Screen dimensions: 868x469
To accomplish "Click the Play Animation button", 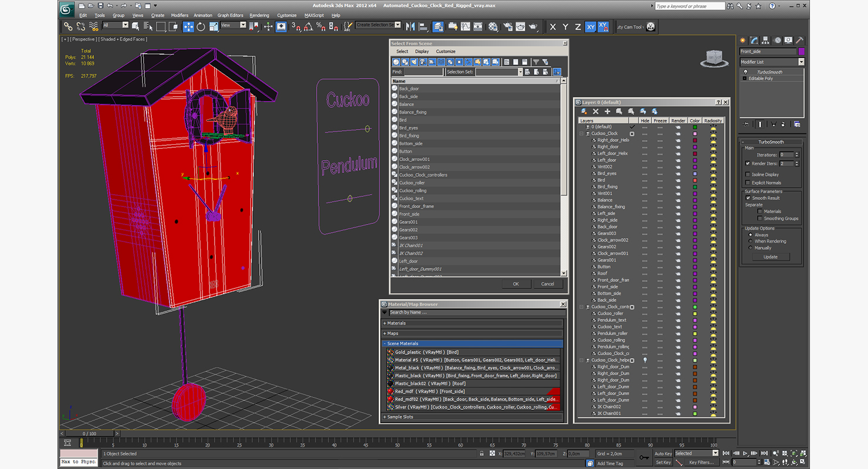I will [x=745, y=453].
